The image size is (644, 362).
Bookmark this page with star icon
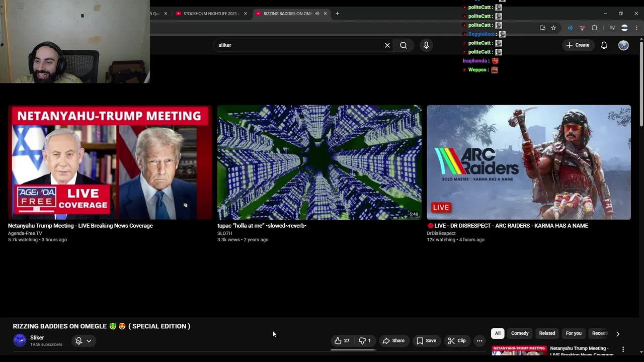click(x=553, y=28)
